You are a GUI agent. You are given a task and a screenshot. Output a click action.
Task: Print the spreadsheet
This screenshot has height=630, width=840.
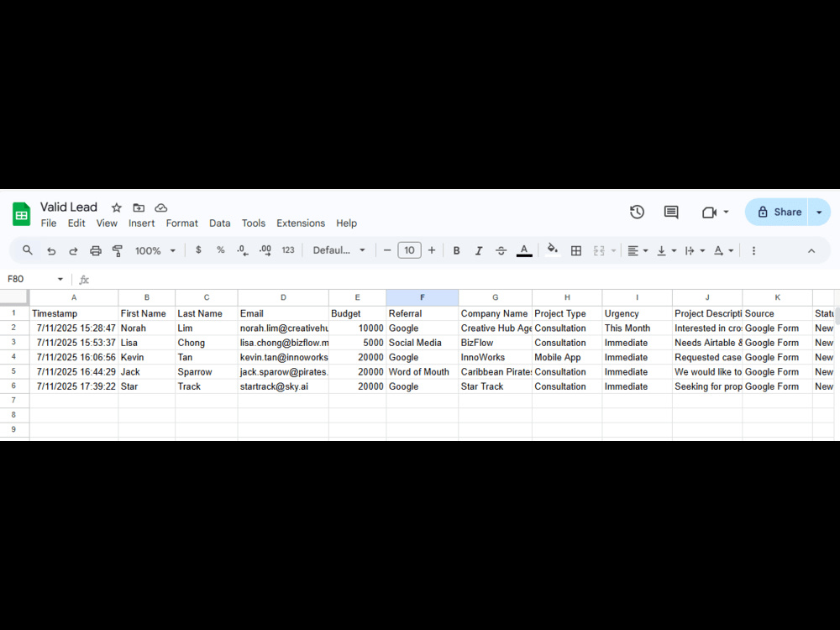[96, 250]
